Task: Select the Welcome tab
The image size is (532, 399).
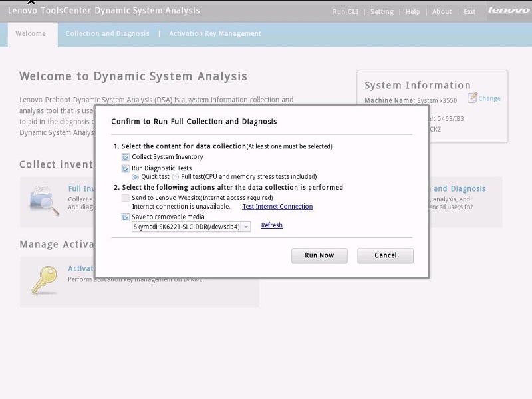Action: click(31, 34)
